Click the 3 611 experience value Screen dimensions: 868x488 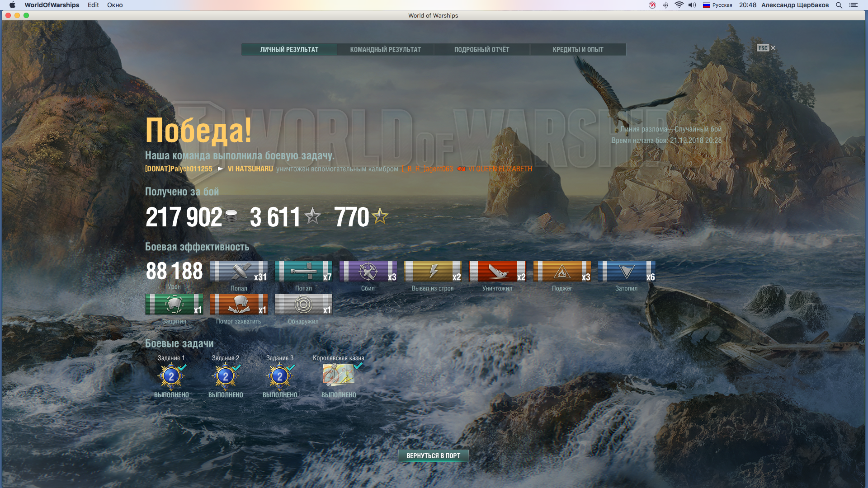(x=275, y=217)
